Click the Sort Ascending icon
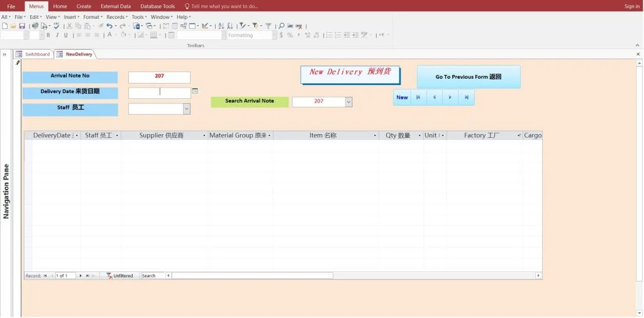This screenshot has width=644, height=318. (x=221, y=26)
